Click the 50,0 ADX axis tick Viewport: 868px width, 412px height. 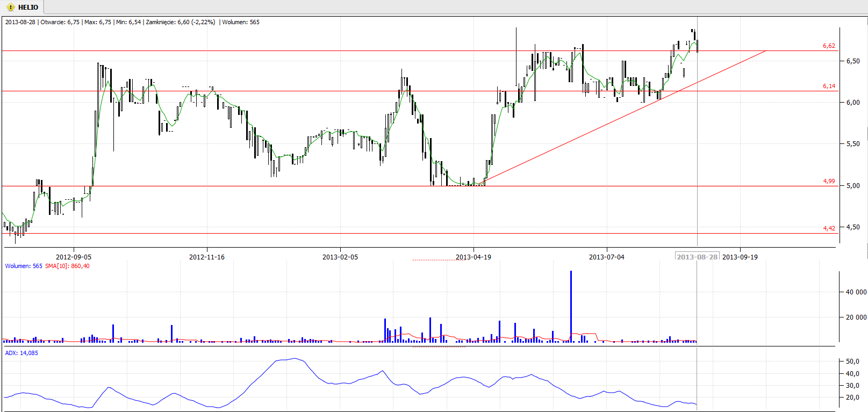point(853,362)
